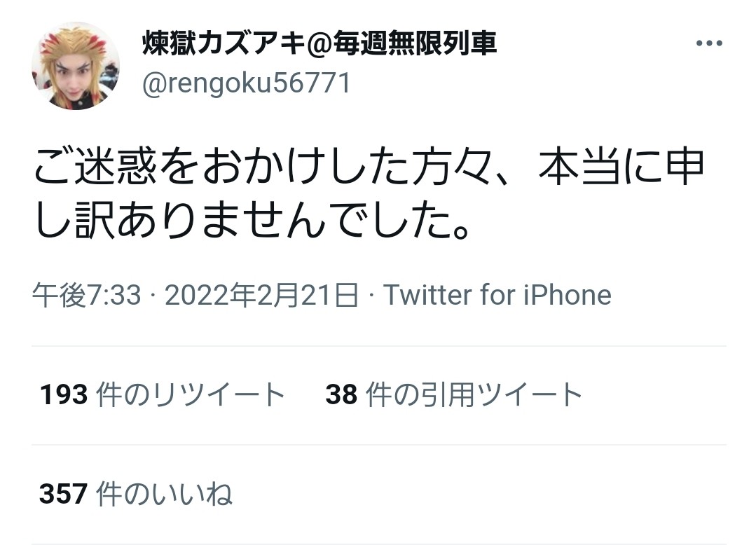756x545 pixels.
Task: Open the more options three-dot menu
Action: click(x=708, y=44)
